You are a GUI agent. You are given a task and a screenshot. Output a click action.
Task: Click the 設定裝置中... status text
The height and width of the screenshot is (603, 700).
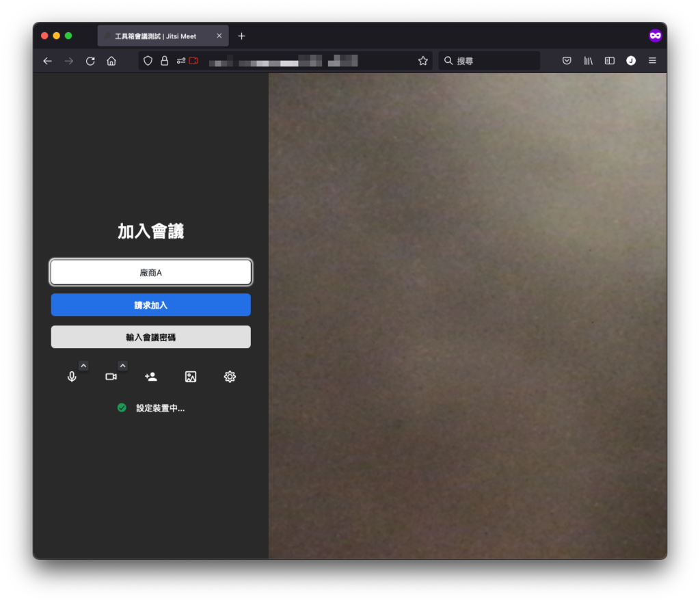click(160, 408)
